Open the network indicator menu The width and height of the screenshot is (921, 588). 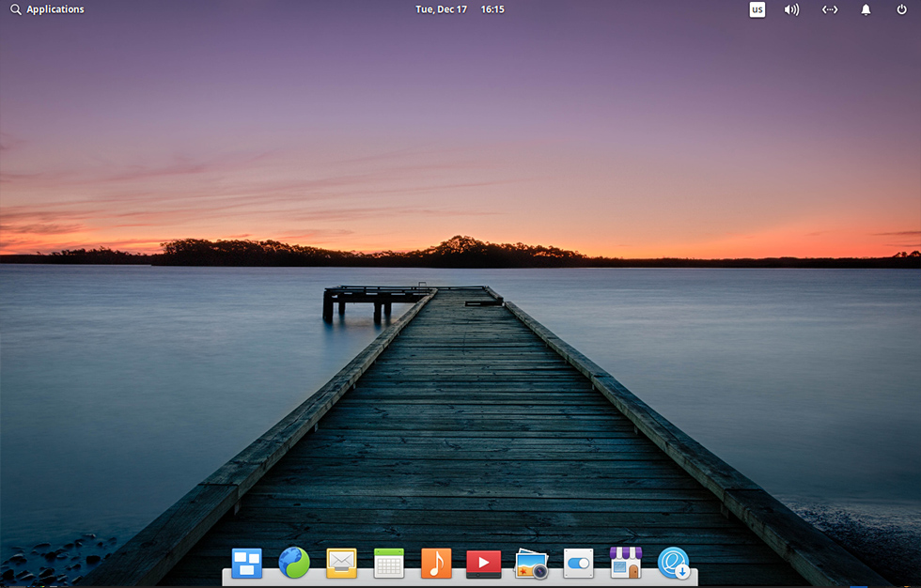[829, 9]
